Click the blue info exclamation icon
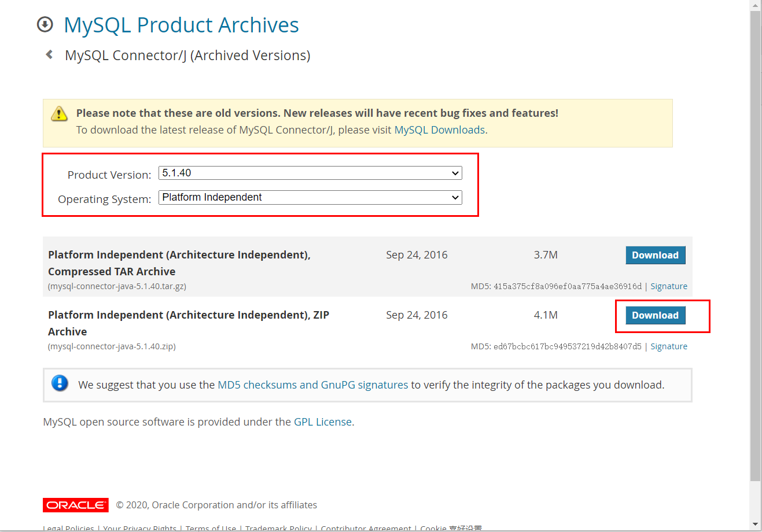Image resolution: width=762 pixels, height=532 pixels. pos(60,383)
